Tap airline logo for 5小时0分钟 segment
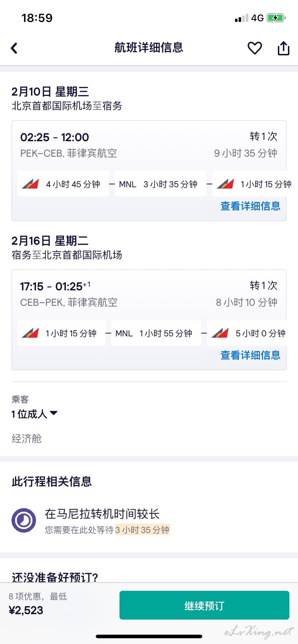The width and height of the screenshot is (298, 644). coord(220,333)
